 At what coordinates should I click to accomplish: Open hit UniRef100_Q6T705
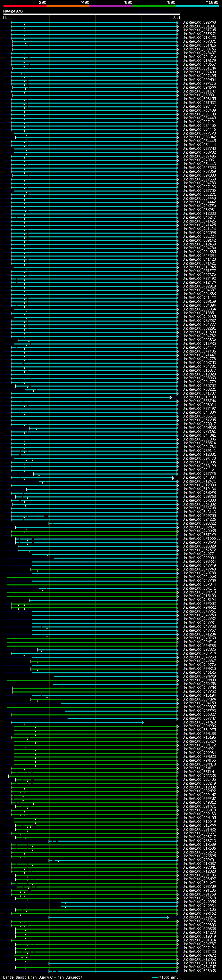(199, 30)
